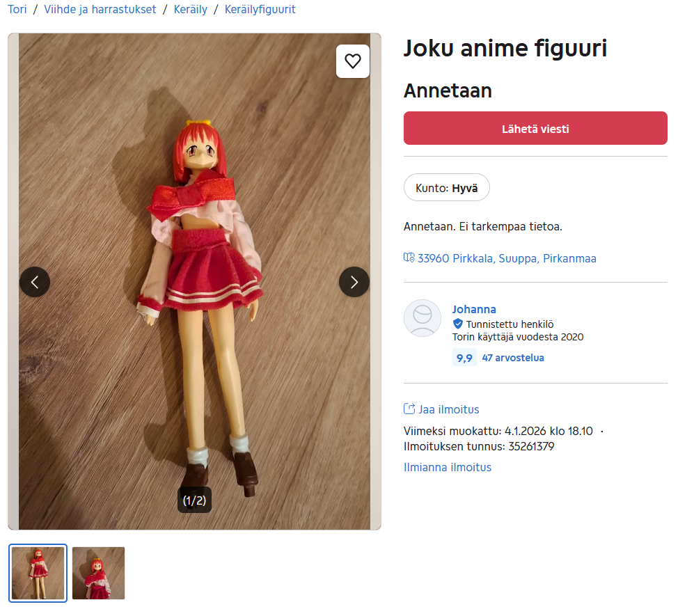Share listing via Jaa ilmoitus
The height and width of the screenshot is (616, 687).
coord(449,409)
